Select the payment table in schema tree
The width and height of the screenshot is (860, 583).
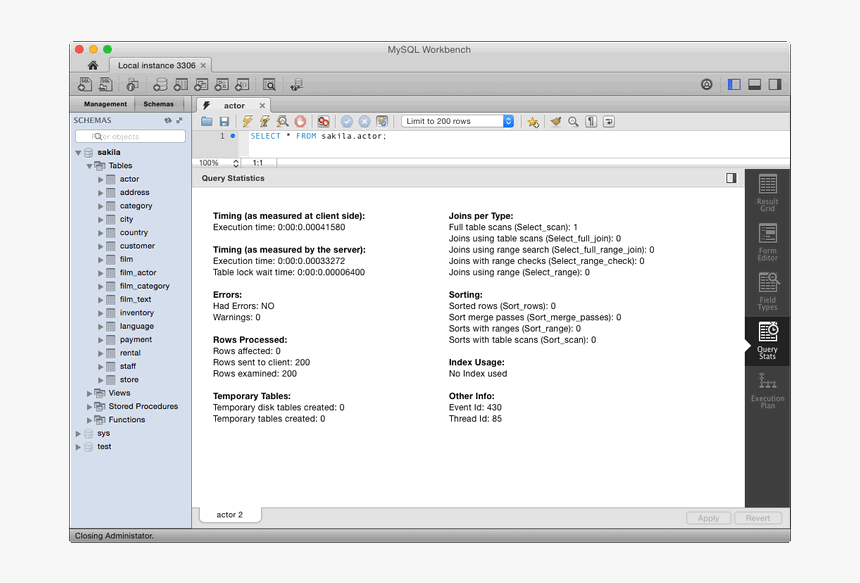[135, 339]
